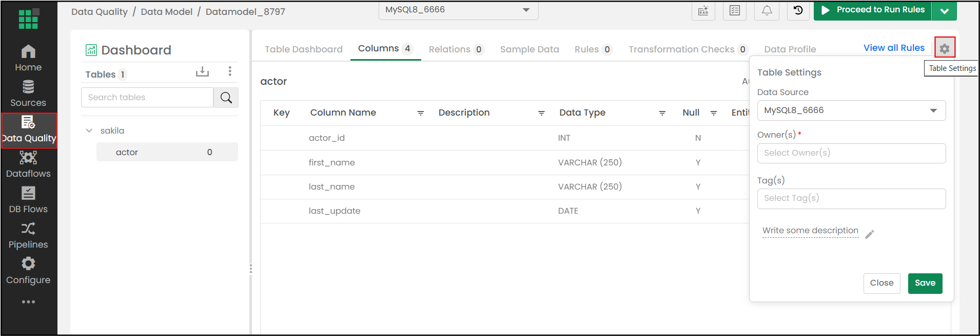Click the download tables icon
The height and width of the screenshot is (336, 980).
202,71
